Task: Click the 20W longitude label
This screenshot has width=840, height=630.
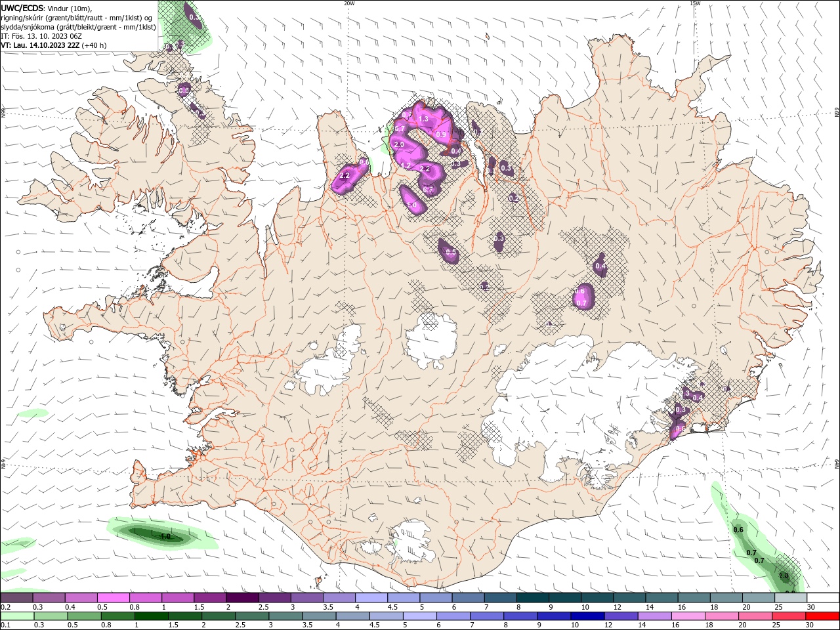Action: [349, 3]
